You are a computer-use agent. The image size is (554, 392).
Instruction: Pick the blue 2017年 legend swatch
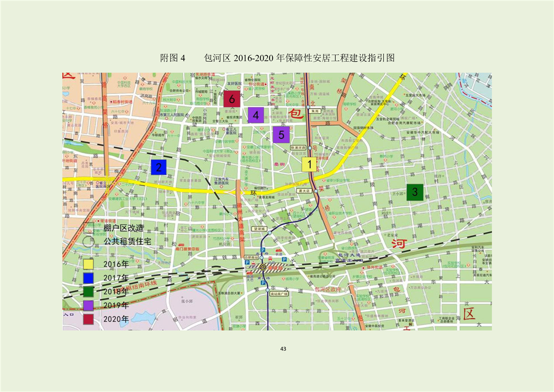[x=88, y=278]
